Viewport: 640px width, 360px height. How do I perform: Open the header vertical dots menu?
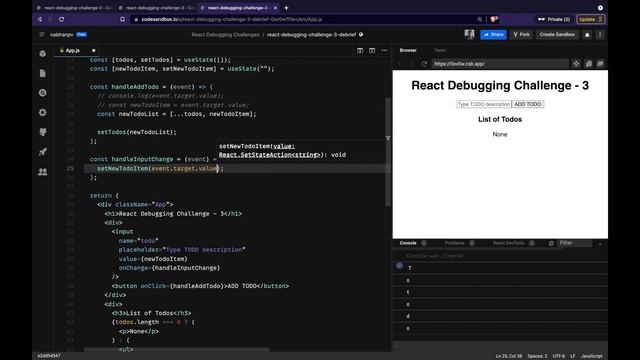tap(600, 35)
